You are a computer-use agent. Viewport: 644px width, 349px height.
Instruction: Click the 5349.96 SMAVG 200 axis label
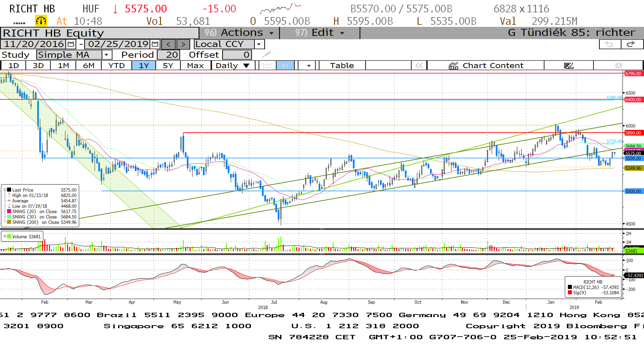(x=633, y=168)
